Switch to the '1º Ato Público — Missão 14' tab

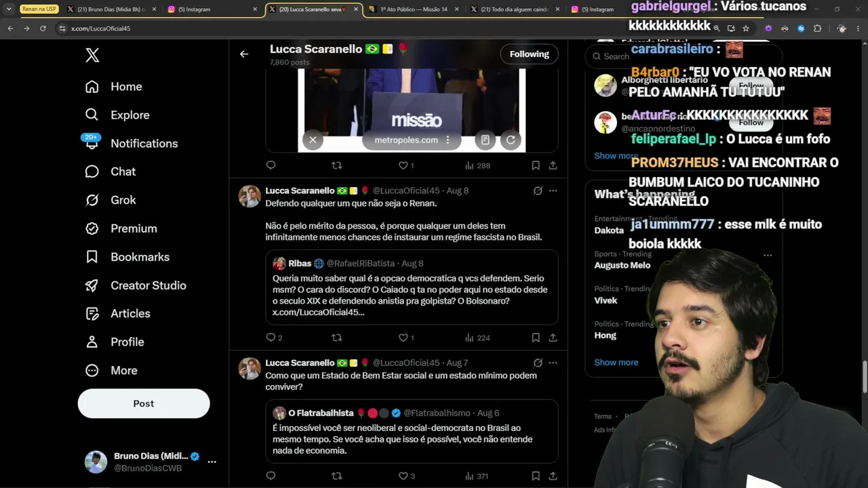click(x=414, y=9)
